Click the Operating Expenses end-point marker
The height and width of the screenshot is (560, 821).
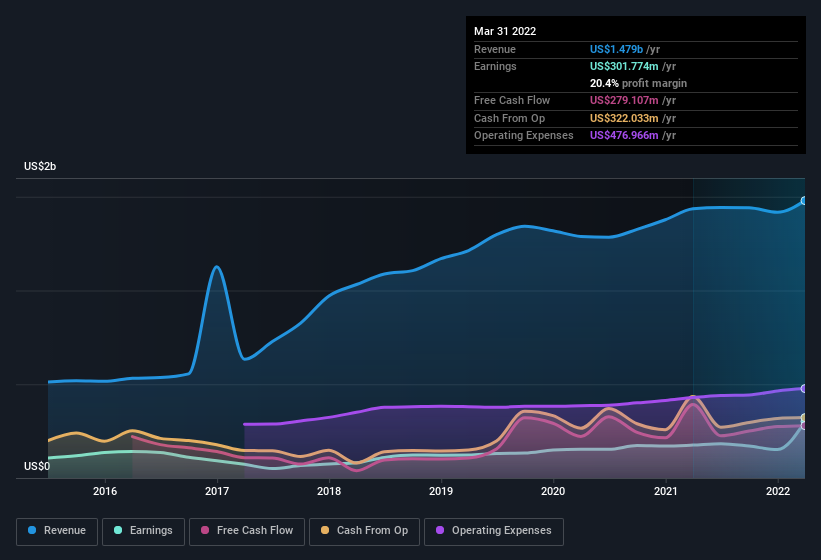[804, 388]
